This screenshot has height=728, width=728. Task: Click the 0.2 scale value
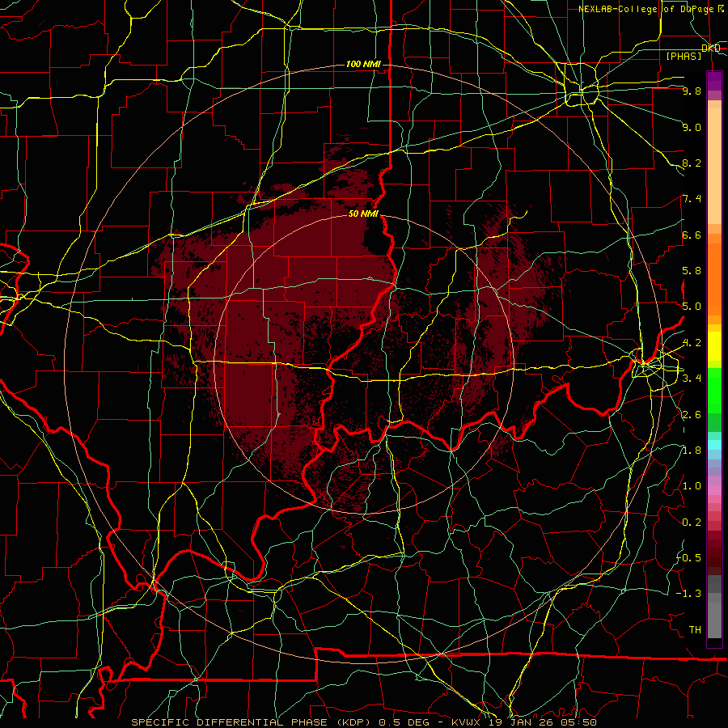click(x=692, y=523)
